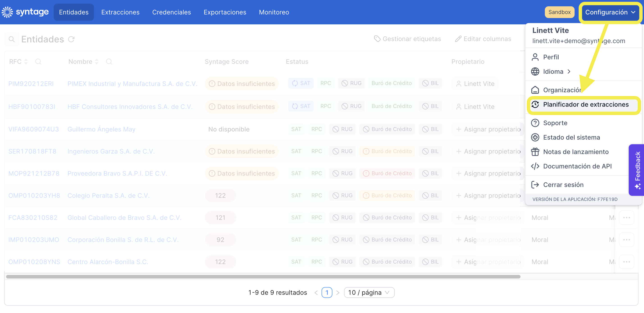
Task: Sort by the RFC column arrows
Action: (x=26, y=62)
